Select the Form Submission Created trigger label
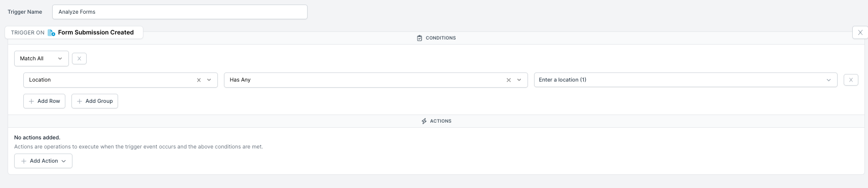This screenshot has height=188, width=868. [96, 32]
